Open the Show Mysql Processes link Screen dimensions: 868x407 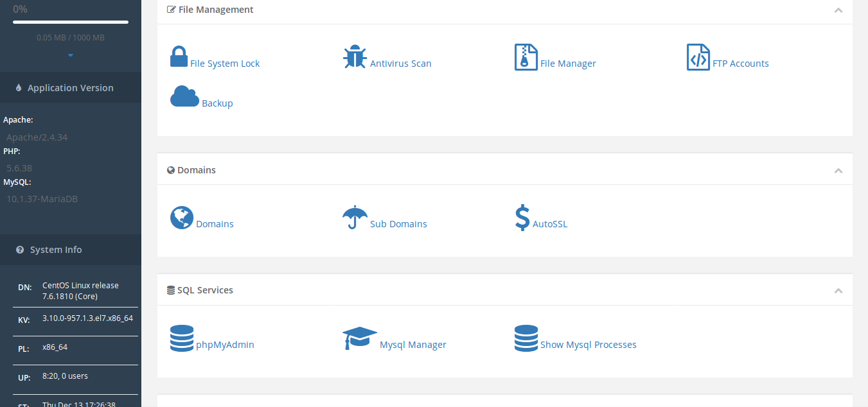coord(588,345)
